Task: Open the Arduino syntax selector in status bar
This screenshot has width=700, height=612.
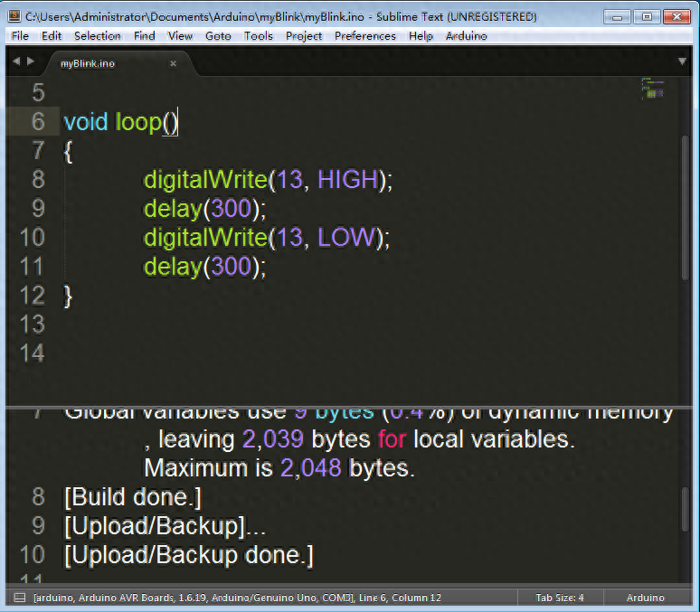Action: pos(646,598)
